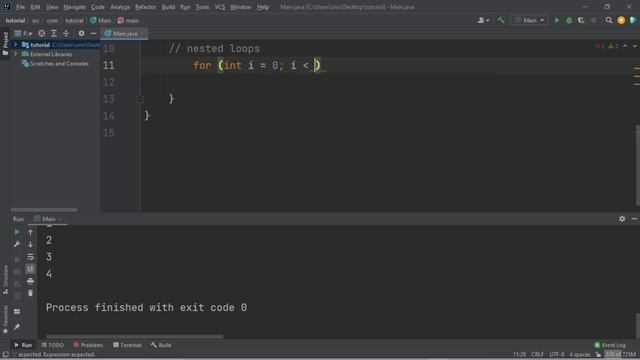Clear all console output with trash icon
This screenshot has height=360, width=640.
tap(30, 293)
